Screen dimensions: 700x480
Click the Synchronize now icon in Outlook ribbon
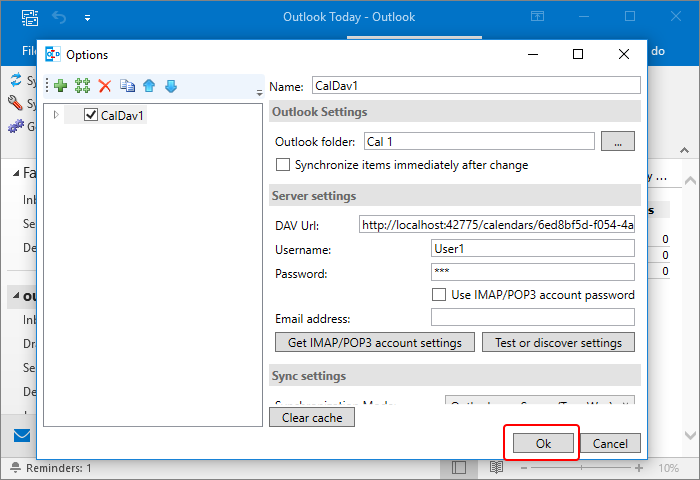[x=16, y=80]
